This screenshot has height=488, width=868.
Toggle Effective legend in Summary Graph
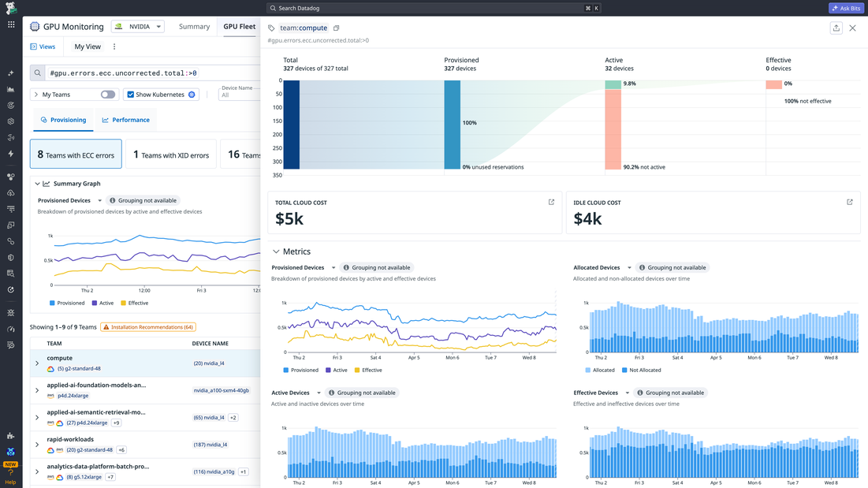pos(135,304)
